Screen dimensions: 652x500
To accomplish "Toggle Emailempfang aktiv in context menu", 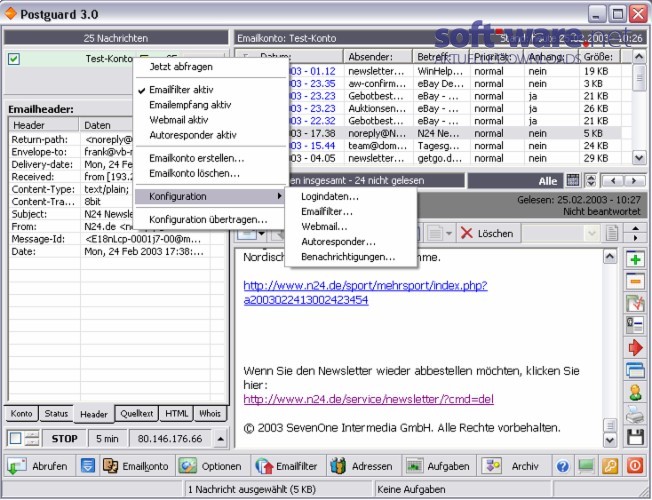I will (211, 105).
